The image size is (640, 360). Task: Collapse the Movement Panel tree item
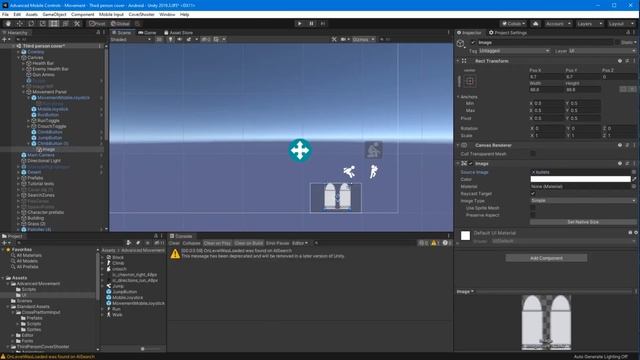click(24, 92)
